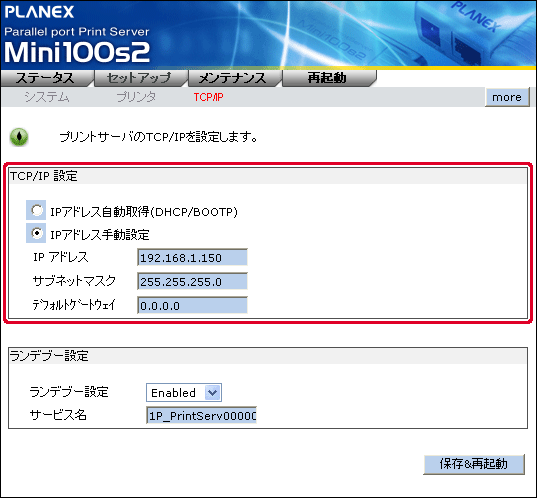Click the サービス名 input field
The width and height of the screenshot is (537, 498).
201,415
